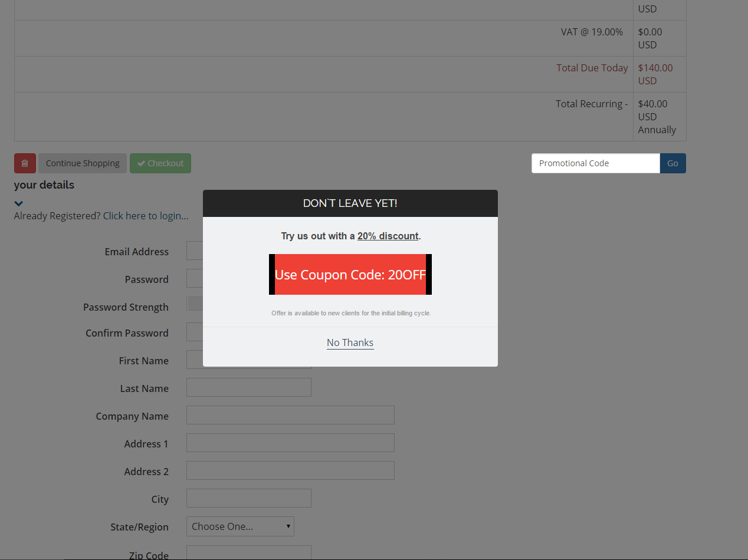Dismiss popup with No Thanks link
This screenshot has height=560, width=748.
350,342
